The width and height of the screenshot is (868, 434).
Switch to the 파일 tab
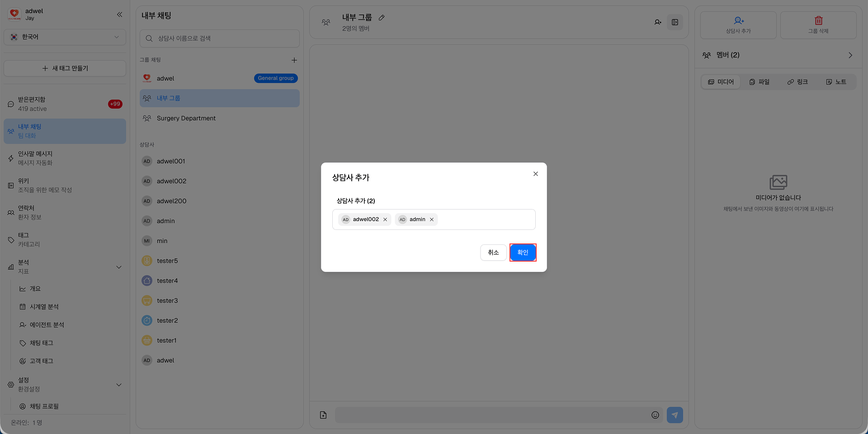tap(759, 81)
